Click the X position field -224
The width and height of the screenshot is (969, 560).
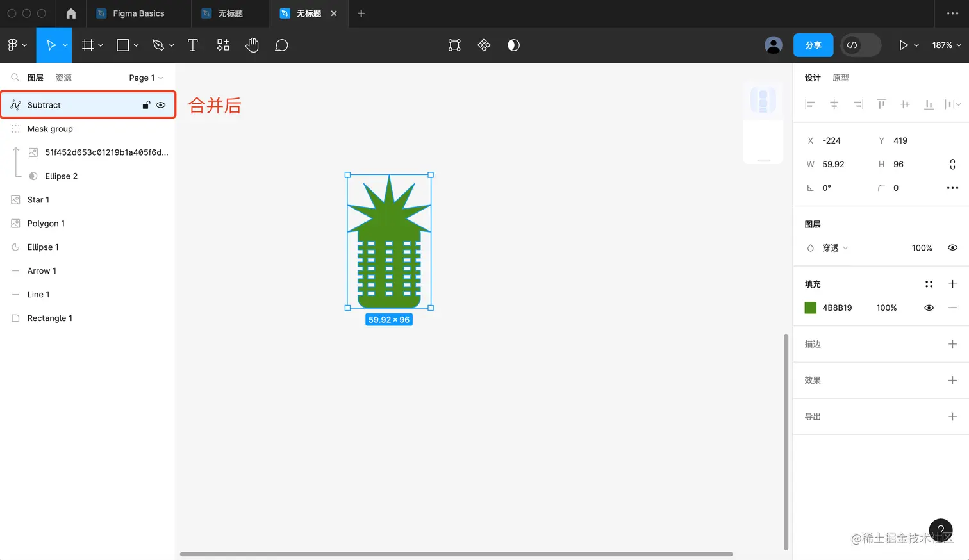point(831,140)
